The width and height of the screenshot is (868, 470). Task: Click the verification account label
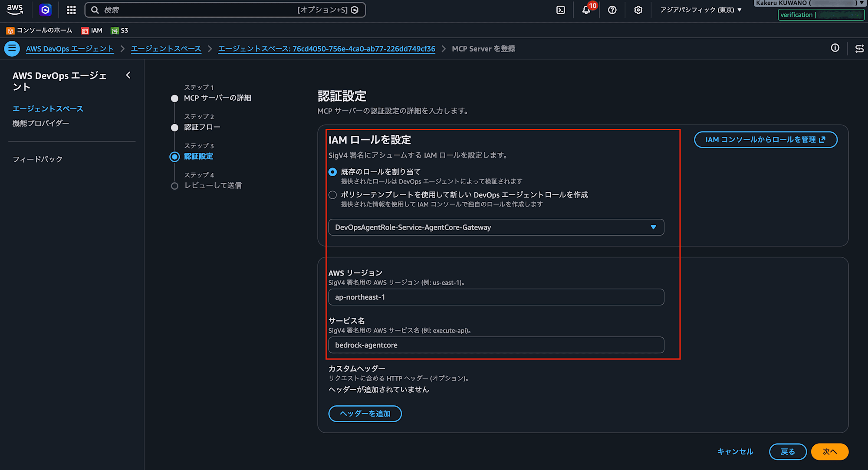(x=821, y=15)
